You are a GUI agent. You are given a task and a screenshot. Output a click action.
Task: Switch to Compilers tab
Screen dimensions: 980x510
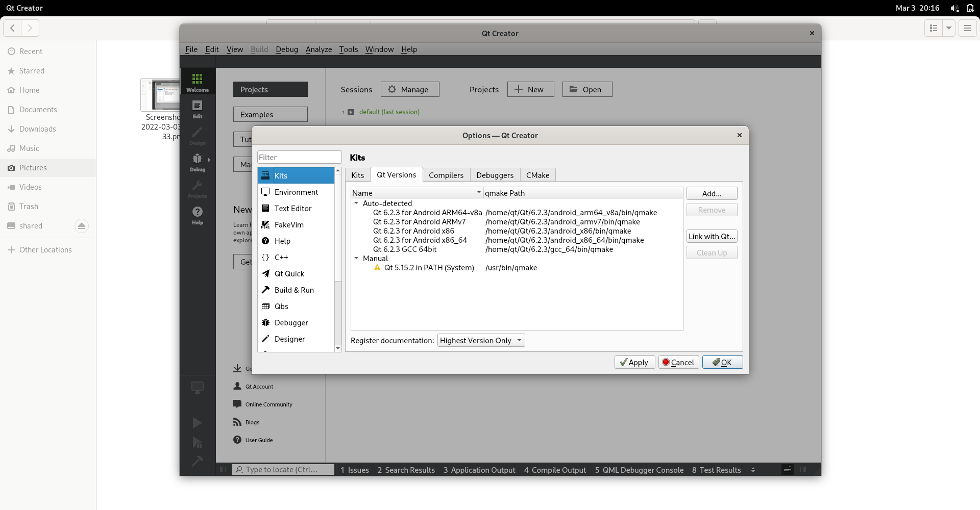(x=446, y=175)
